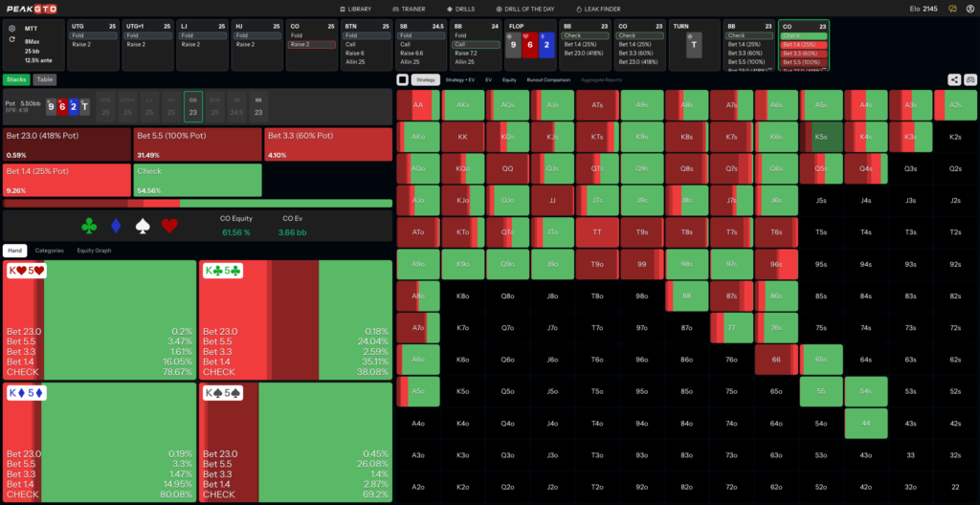Click the Bet 1.4 (25% Pot) action card
Screen dimensions: 980x505
(x=67, y=180)
